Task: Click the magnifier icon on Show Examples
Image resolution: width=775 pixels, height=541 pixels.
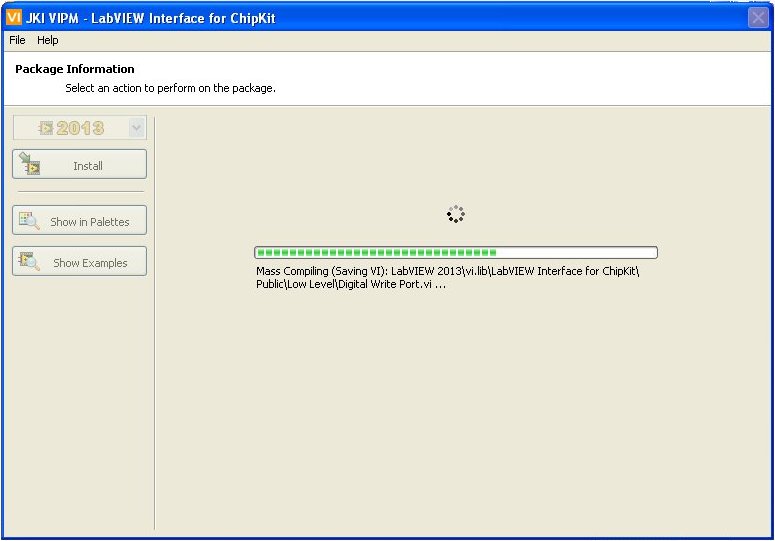Action: [30, 262]
